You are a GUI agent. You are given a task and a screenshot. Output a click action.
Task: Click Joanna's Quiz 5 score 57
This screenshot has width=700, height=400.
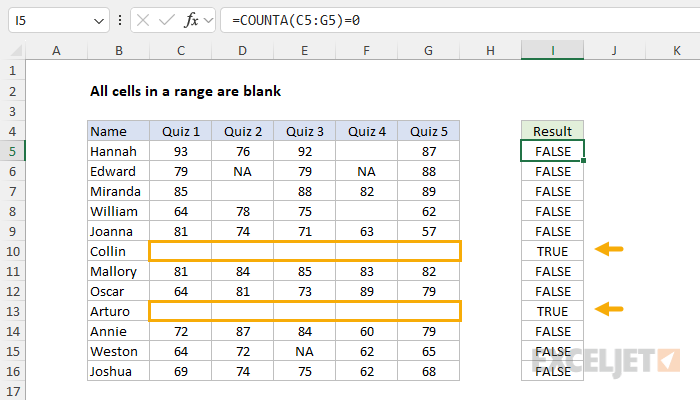(x=429, y=231)
